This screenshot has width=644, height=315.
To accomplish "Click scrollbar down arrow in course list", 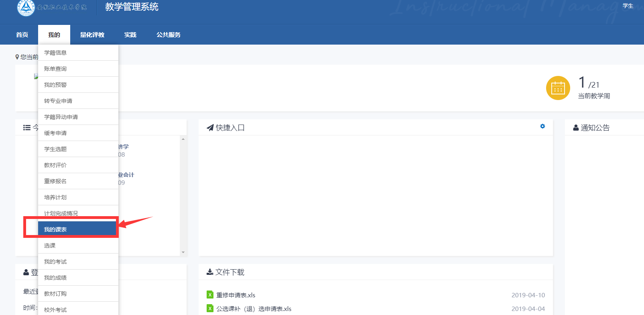I will coord(183,252).
